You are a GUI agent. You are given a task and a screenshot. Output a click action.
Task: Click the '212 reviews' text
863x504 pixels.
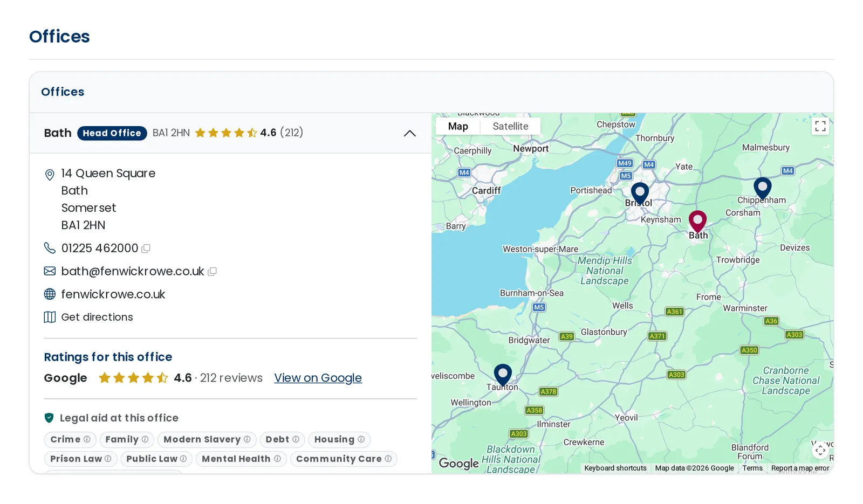pos(231,378)
